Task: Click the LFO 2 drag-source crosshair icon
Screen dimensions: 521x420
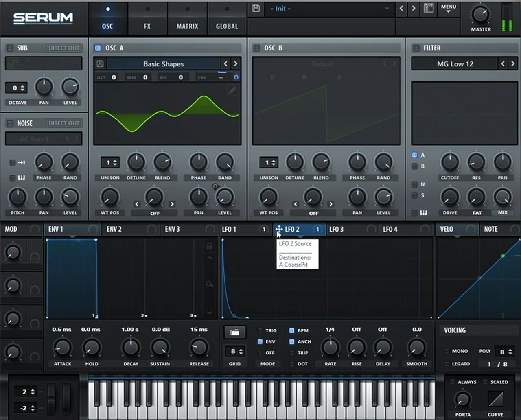Action: tap(279, 230)
